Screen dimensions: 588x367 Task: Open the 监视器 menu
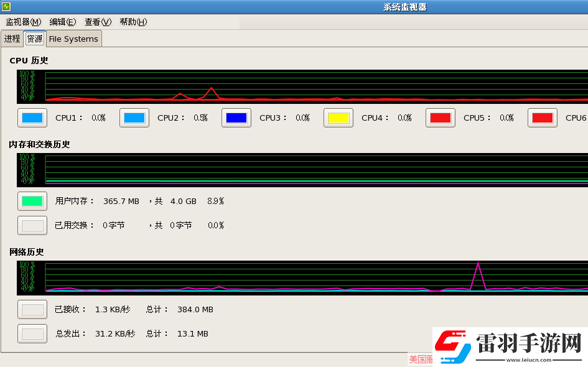click(22, 22)
